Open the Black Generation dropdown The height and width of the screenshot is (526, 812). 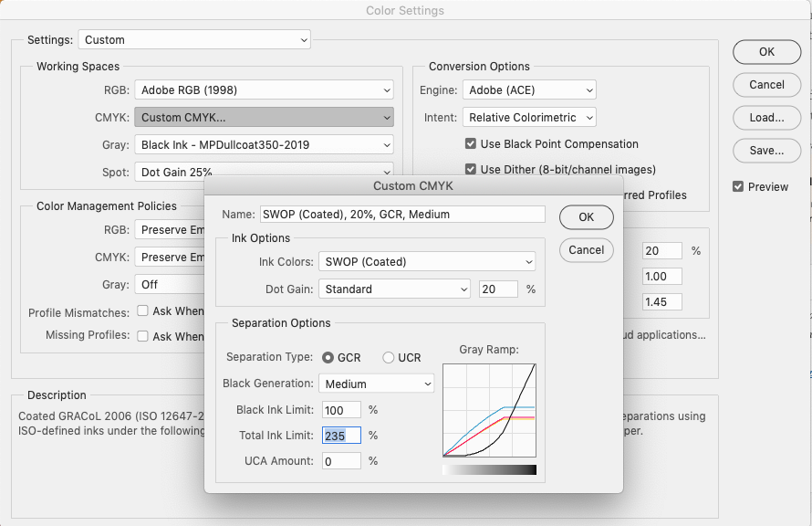point(376,384)
